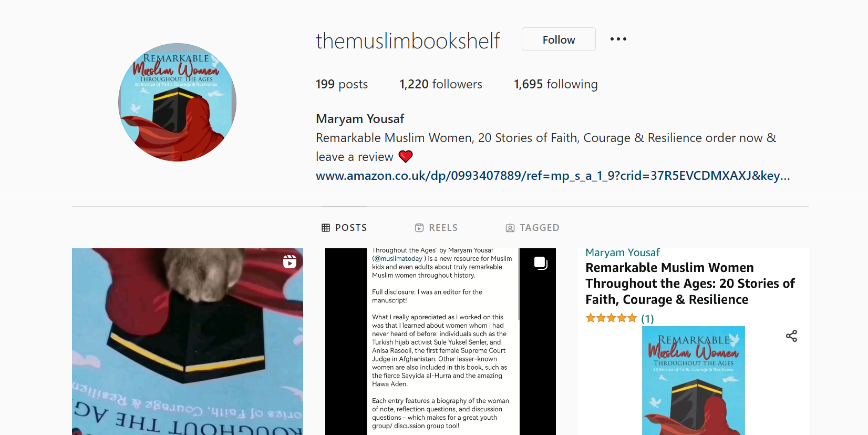868x435 pixels.
Task: Click the carousel icon on second post
Action: pyautogui.click(x=541, y=263)
